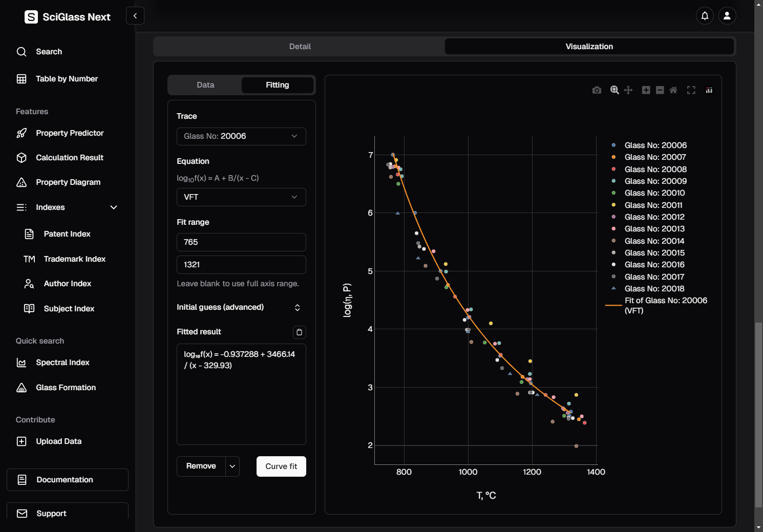Screen dimensions: 763x532
Task: Copy the fitted result using the clipboard icon
Action: [x=299, y=332]
